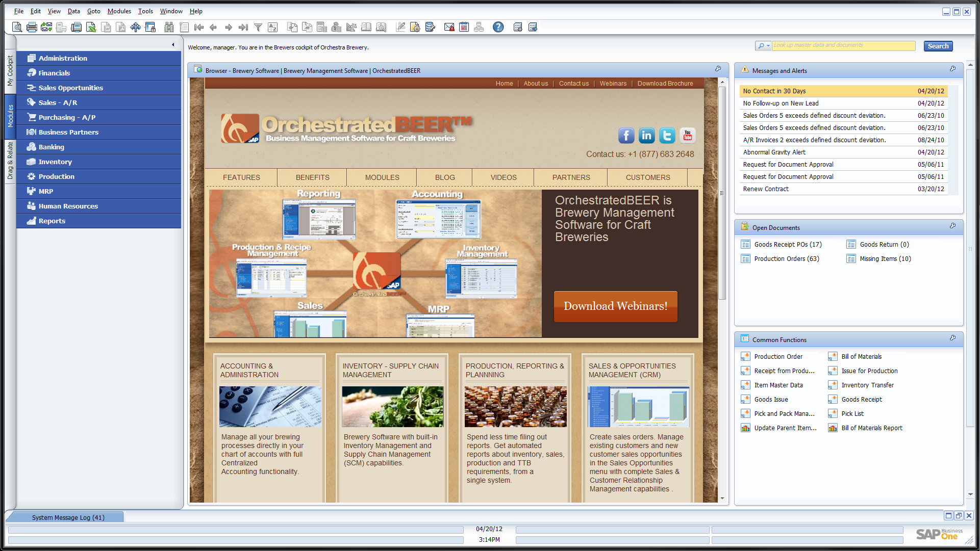Click the Print toolbar icon
The image size is (980, 551).
tap(32, 28)
